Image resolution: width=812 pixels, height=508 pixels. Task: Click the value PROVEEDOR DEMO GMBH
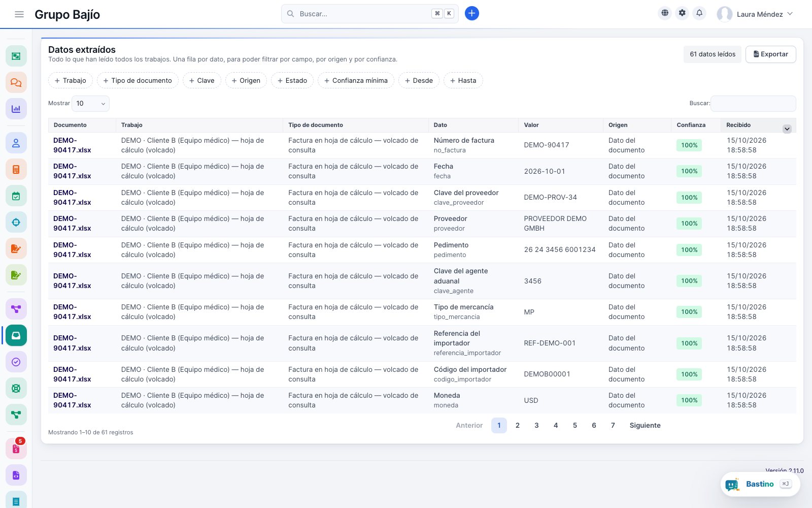(x=555, y=224)
